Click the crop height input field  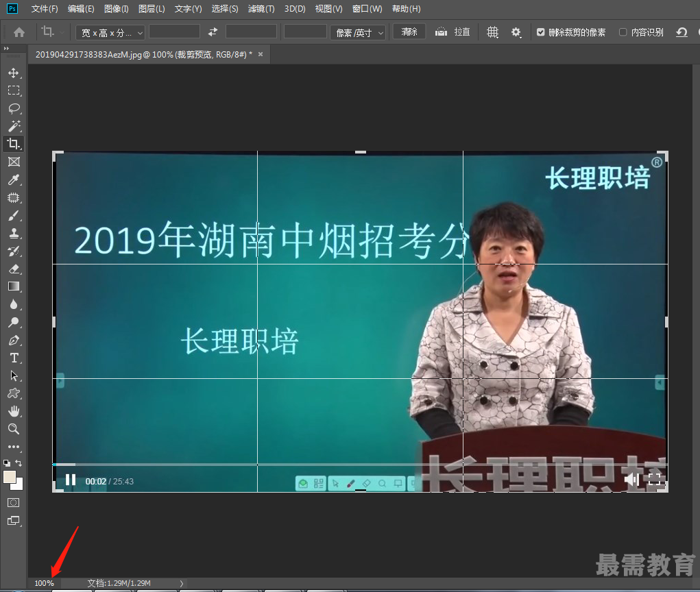(x=251, y=32)
